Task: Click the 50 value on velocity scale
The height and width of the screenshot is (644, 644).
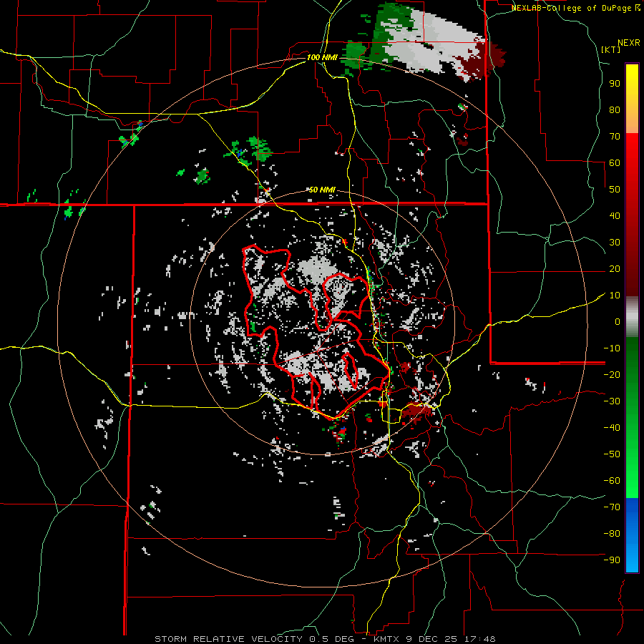Action: [614, 190]
